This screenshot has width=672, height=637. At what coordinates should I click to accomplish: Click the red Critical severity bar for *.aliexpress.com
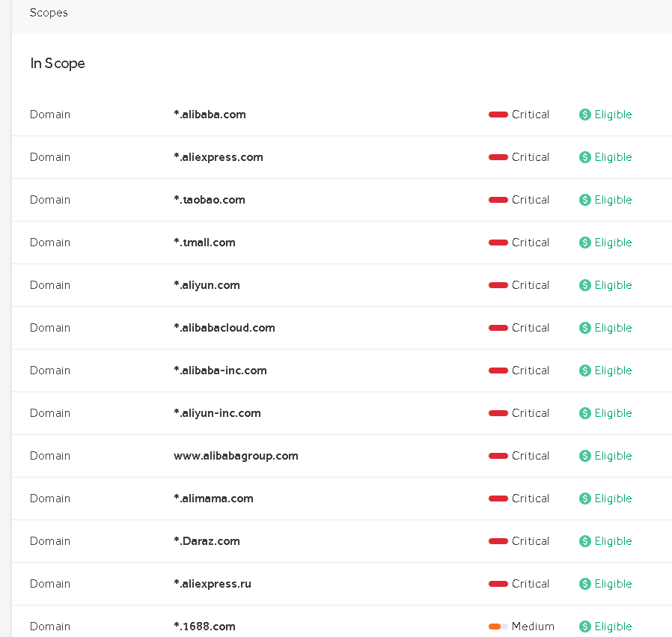[498, 157]
